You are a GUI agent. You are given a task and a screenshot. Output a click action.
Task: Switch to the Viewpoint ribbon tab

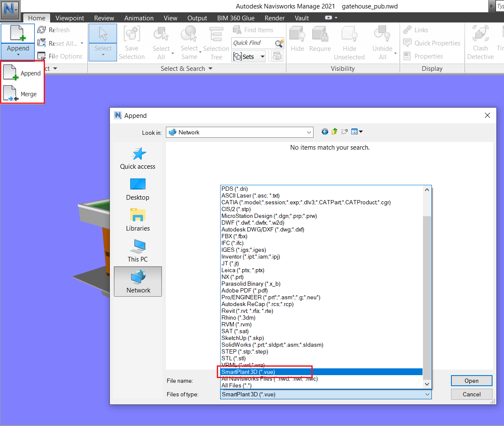tap(70, 18)
